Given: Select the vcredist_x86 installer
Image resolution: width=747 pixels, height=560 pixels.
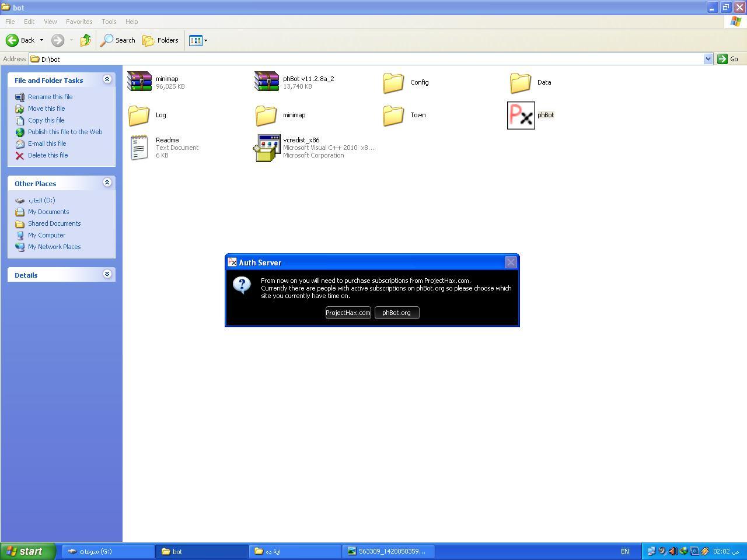Looking at the screenshot, I should click(x=267, y=148).
